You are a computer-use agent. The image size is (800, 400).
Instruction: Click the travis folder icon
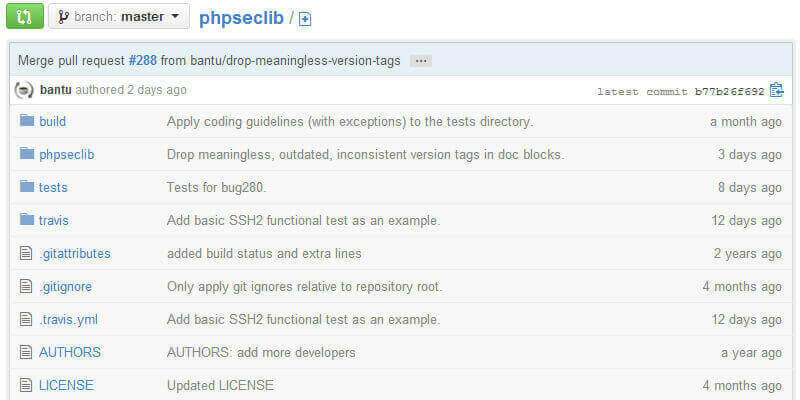coord(26,220)
